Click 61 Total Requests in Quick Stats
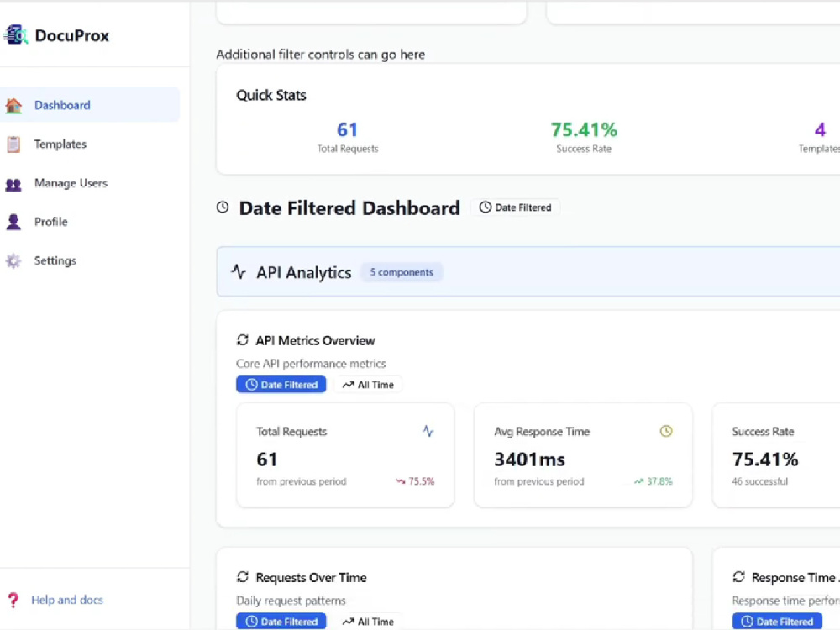The image size is (840, 630). 347,137
